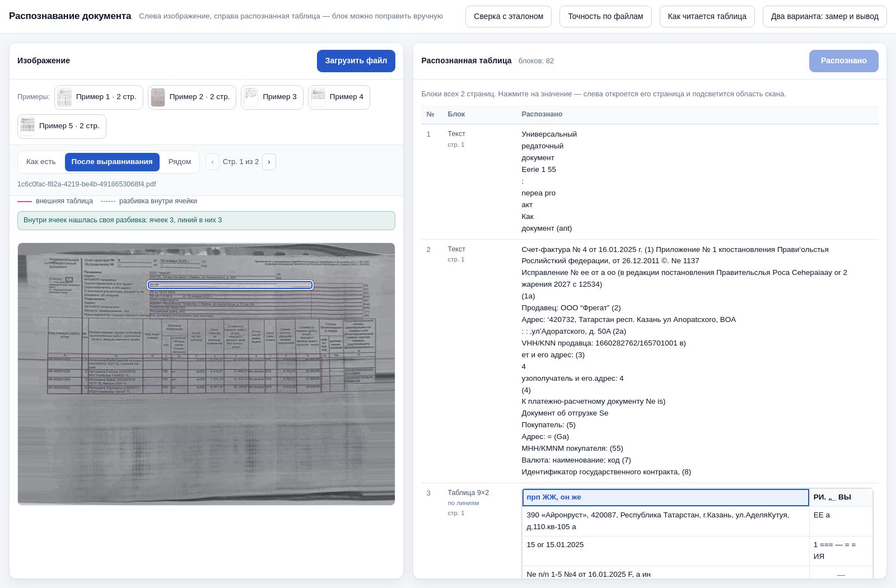Click the Распознано button
The image size is (896, 588).
[844, 61]
